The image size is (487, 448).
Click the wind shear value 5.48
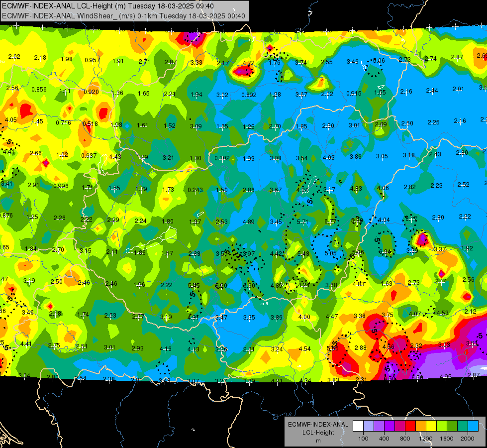point(303,253)
